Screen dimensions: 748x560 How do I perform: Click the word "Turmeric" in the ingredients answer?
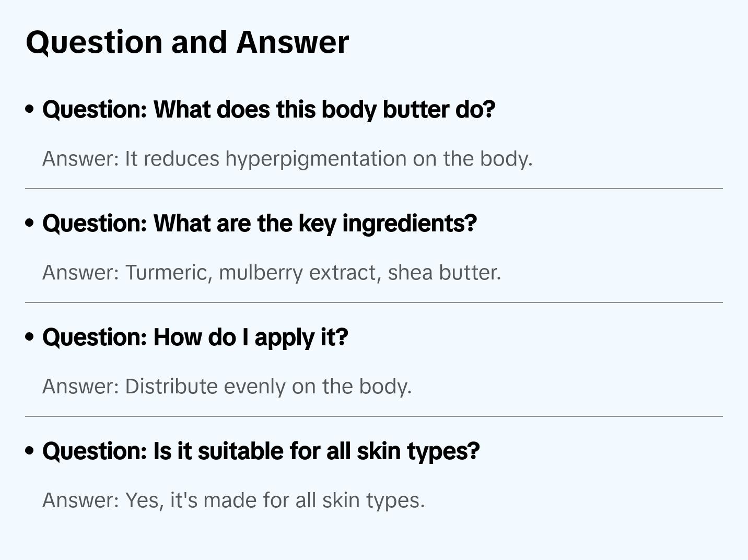click(168, 273)
